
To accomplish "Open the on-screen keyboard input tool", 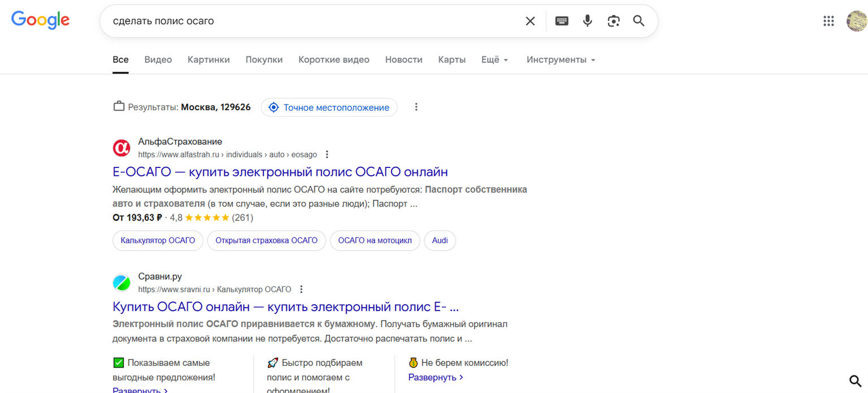I will tap(561, 21).
